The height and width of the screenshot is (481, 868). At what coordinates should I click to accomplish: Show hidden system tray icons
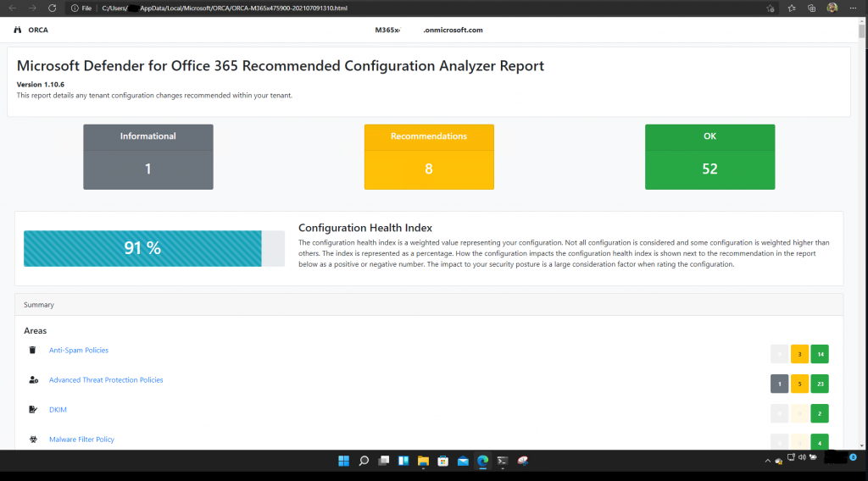pyautogui.click(x=768, y=461)
